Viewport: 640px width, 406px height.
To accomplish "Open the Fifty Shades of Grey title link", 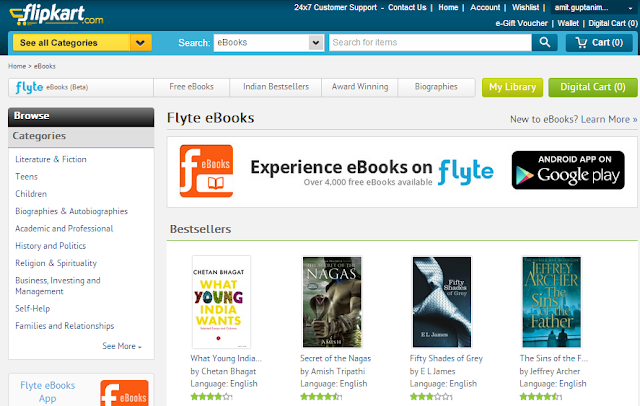I will 446,358.
